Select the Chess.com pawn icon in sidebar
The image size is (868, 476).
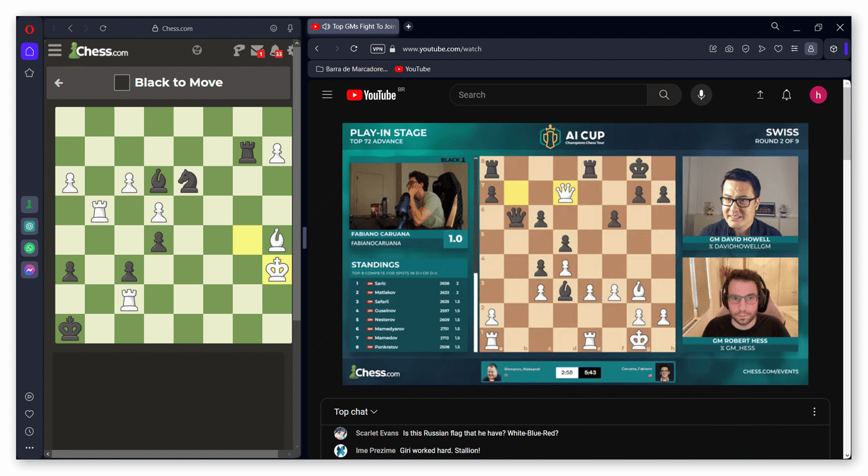(30, 205)
